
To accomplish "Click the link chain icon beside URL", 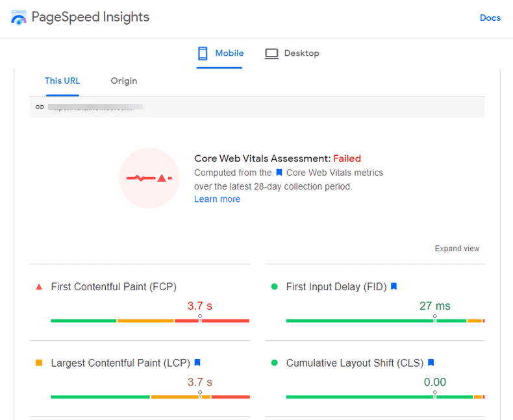I will pos(40,107).
